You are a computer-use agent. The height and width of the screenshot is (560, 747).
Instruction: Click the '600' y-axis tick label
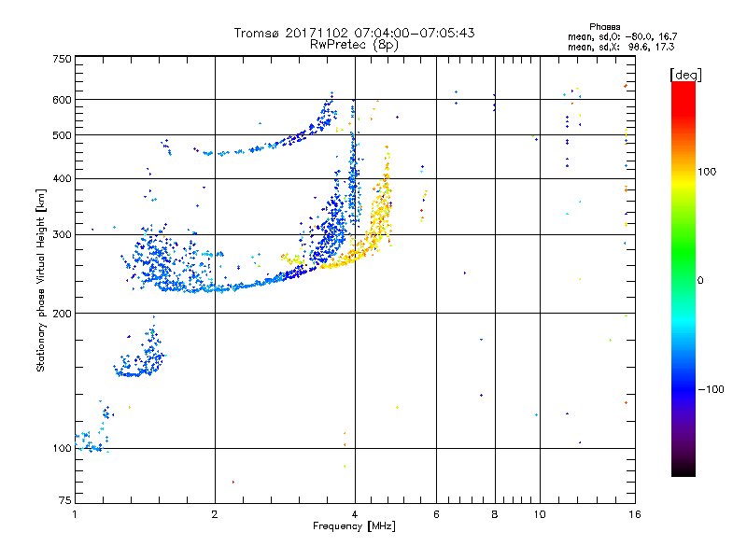(62, 100)
